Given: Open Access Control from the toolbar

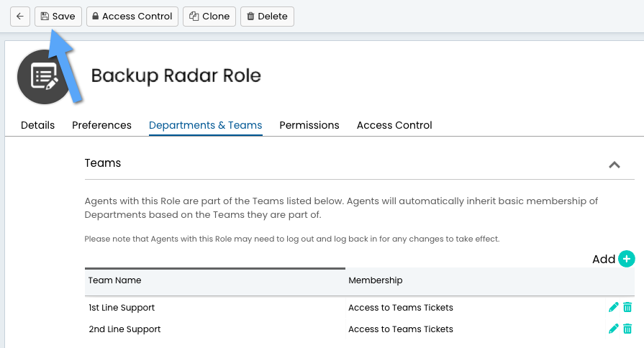Looking at the screenshot, I should tap(132, 17).
